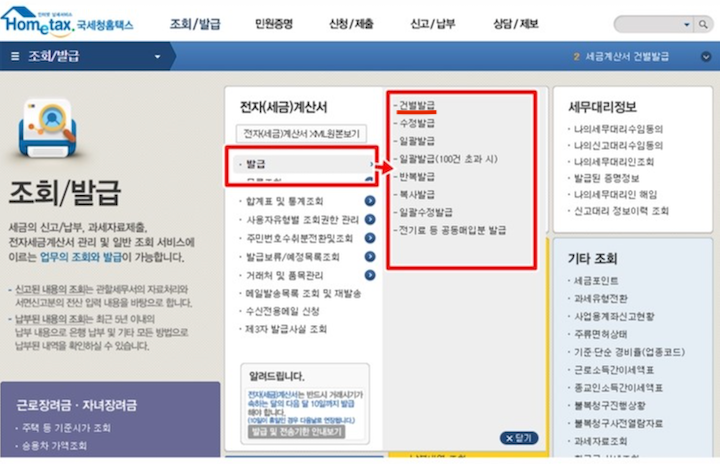
Task: Open 제3자 발급사실 조회 item
Action: [x=286, y=329]
